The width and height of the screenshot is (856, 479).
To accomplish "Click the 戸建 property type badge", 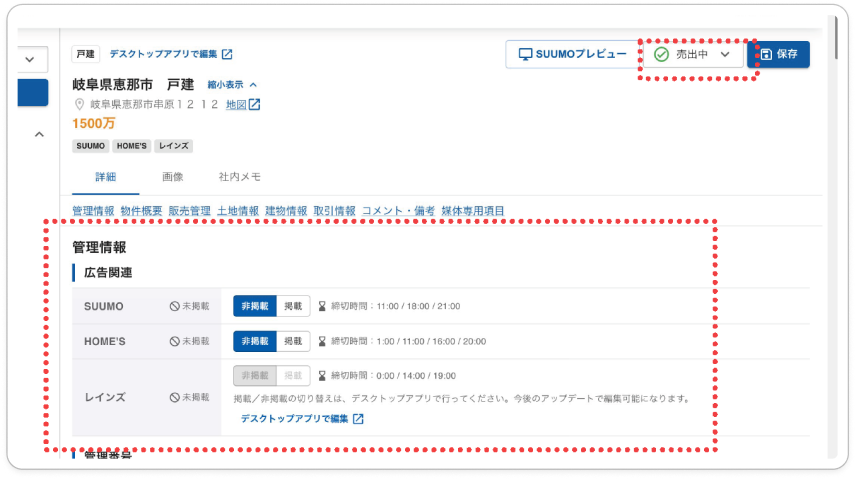I will (x=86, y=54).
